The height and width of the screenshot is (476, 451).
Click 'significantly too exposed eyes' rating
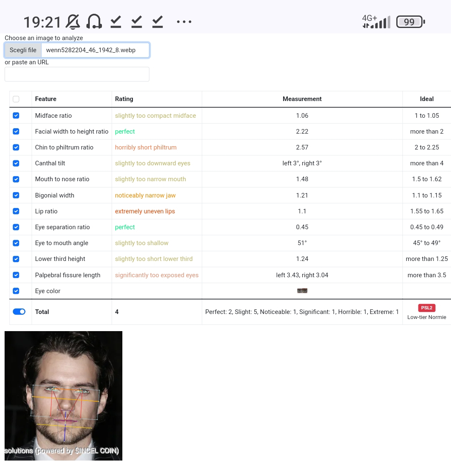(157, 275)
